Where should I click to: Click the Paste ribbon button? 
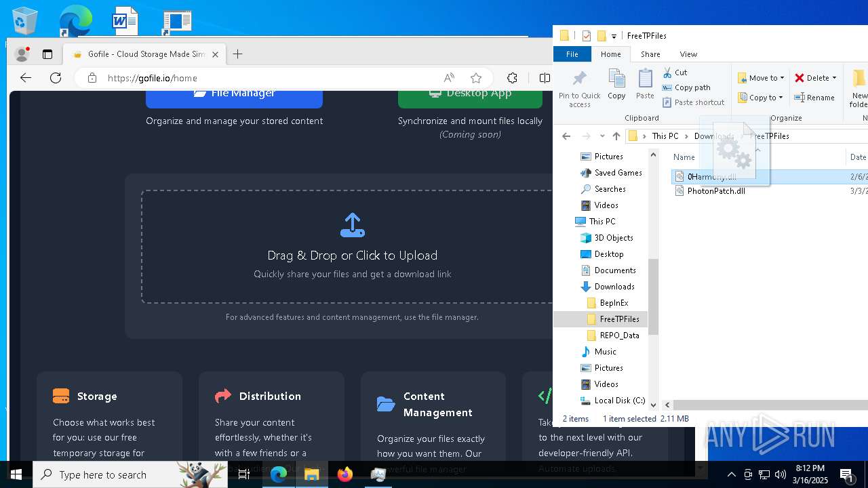point(645,85)
